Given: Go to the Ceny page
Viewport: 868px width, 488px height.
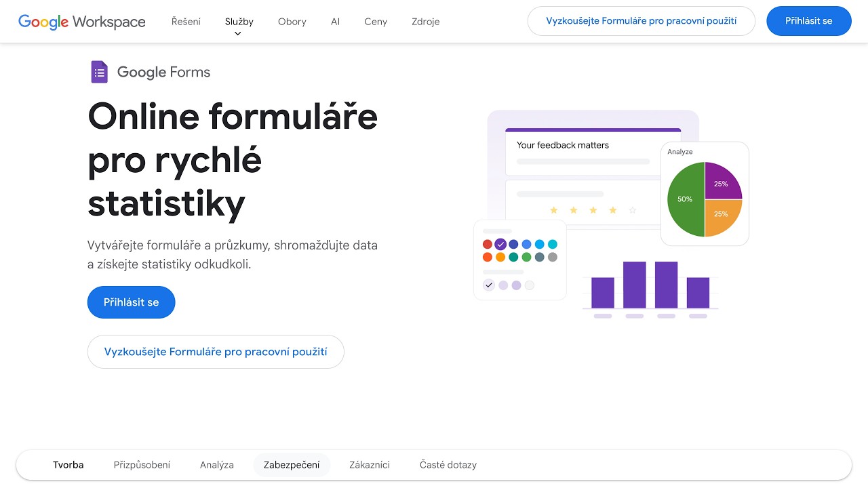Looking at the screenshot, I should tap(376, 22).
